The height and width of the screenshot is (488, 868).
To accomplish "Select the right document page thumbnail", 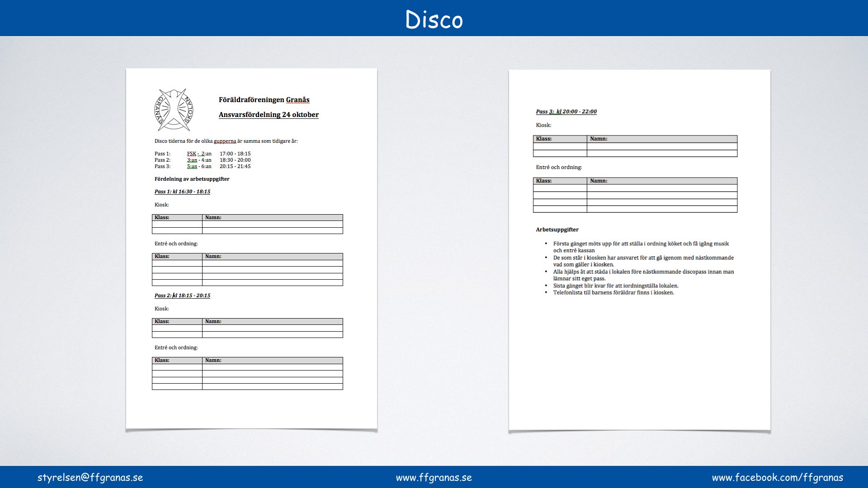I will (x=639, y=250).
